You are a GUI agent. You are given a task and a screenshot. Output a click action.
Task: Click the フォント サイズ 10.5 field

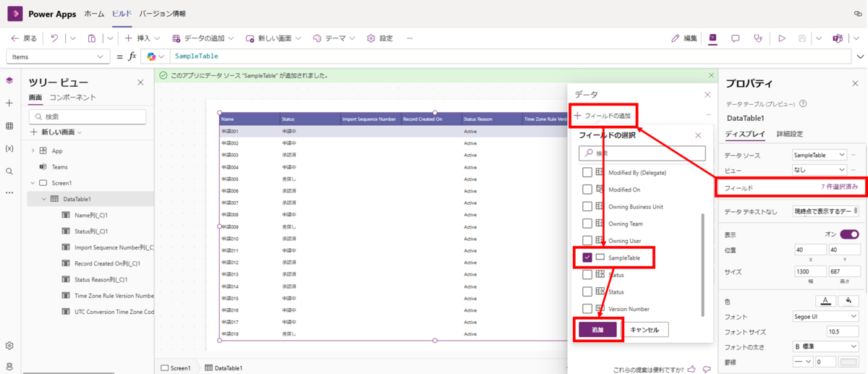(x=841, y=331)
